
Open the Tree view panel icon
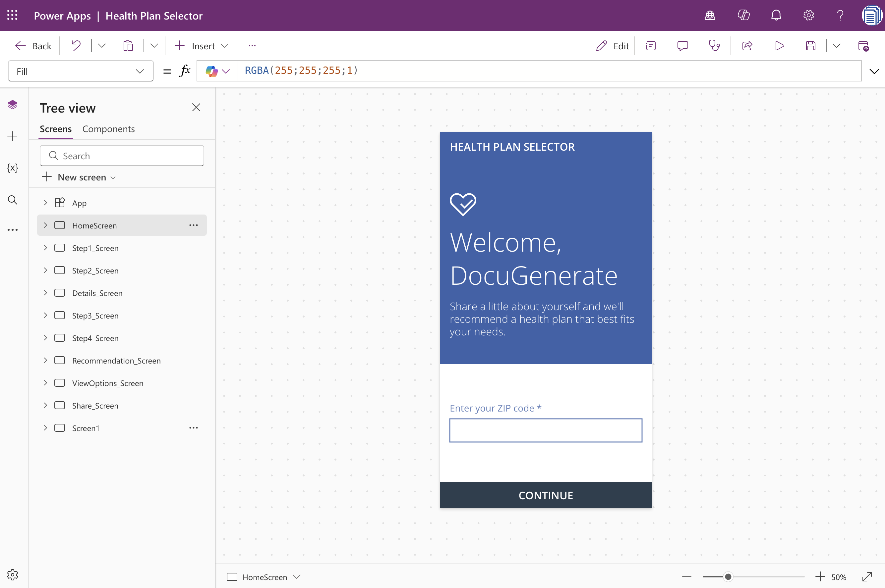13,105
